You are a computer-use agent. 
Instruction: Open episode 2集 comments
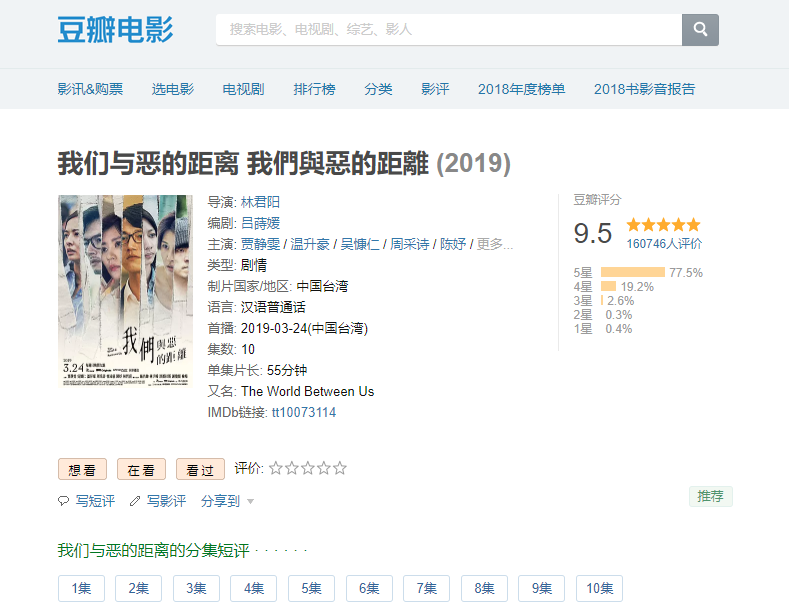[138, 588]
